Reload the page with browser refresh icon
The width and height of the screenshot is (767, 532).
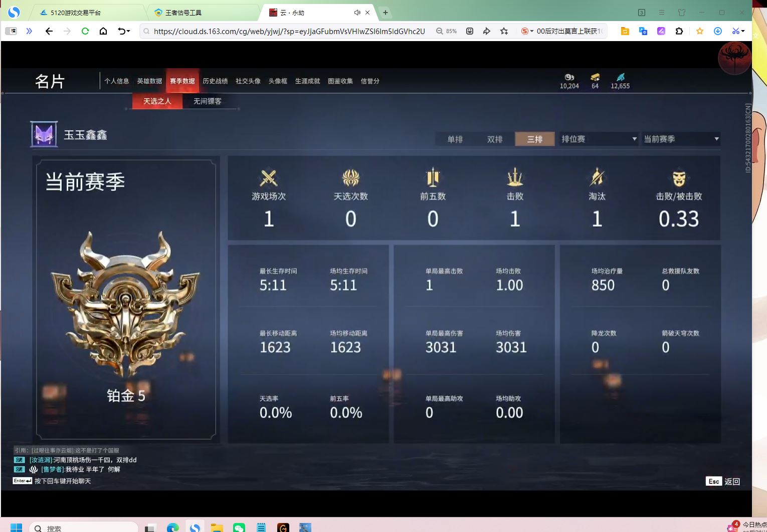85,31
